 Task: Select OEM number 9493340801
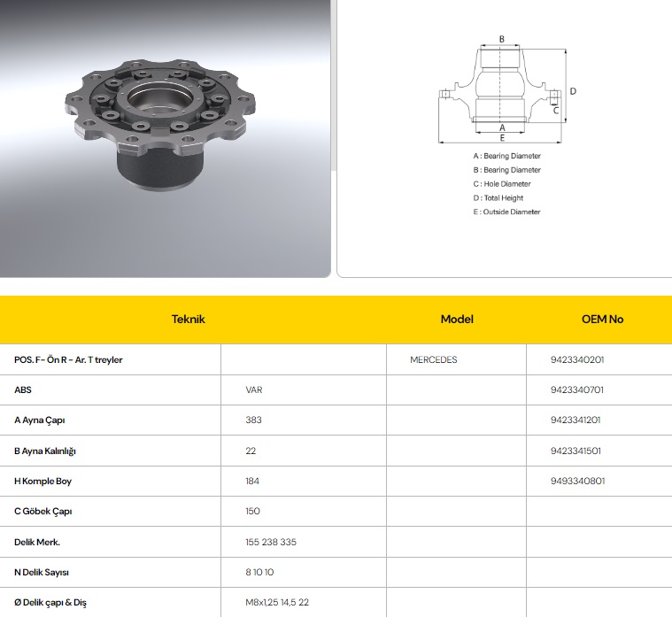coord(576,481)
